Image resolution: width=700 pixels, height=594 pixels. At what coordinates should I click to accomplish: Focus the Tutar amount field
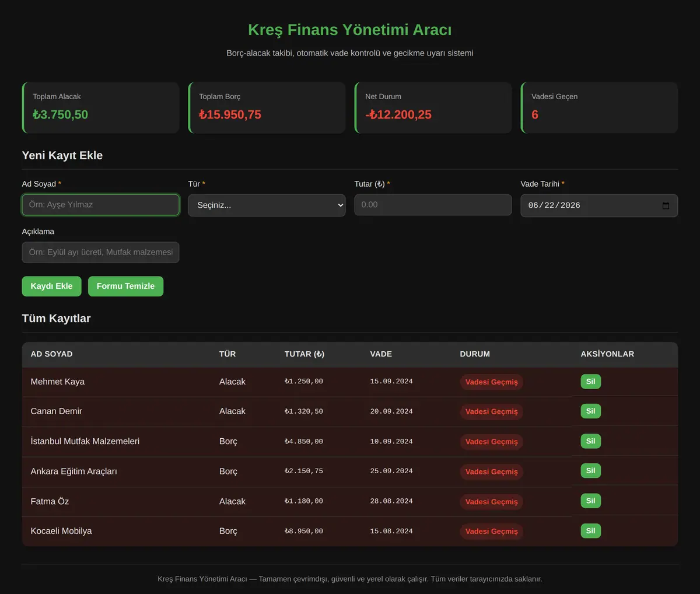click(x=433, y=205)
